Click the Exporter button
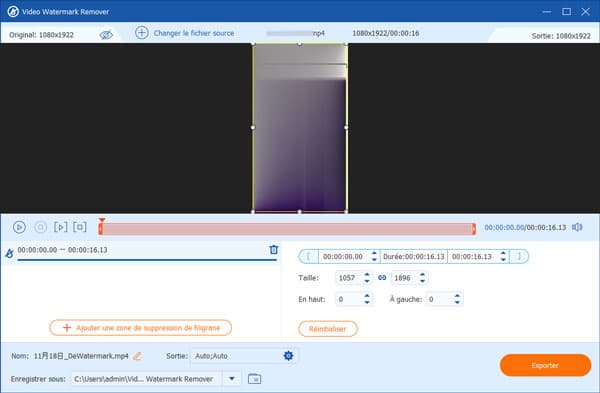Screen dimensions: 600x393 (545, 365)
